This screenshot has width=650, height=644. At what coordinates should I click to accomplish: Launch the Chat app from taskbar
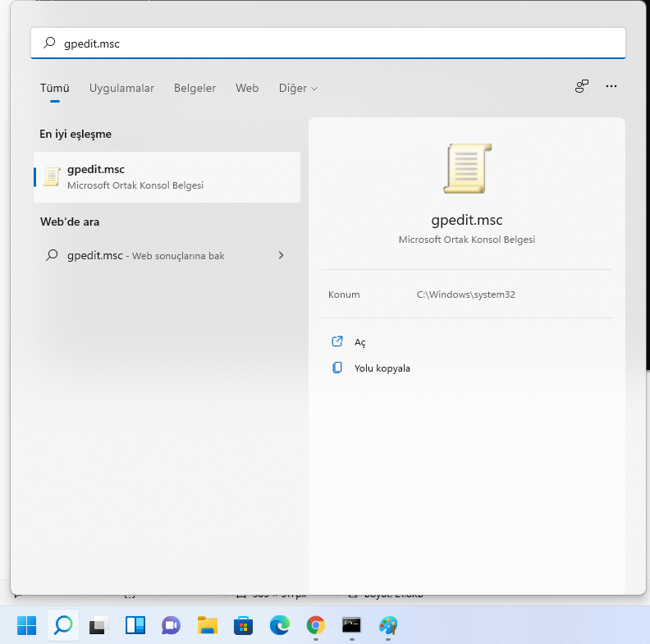coord(171,625)
